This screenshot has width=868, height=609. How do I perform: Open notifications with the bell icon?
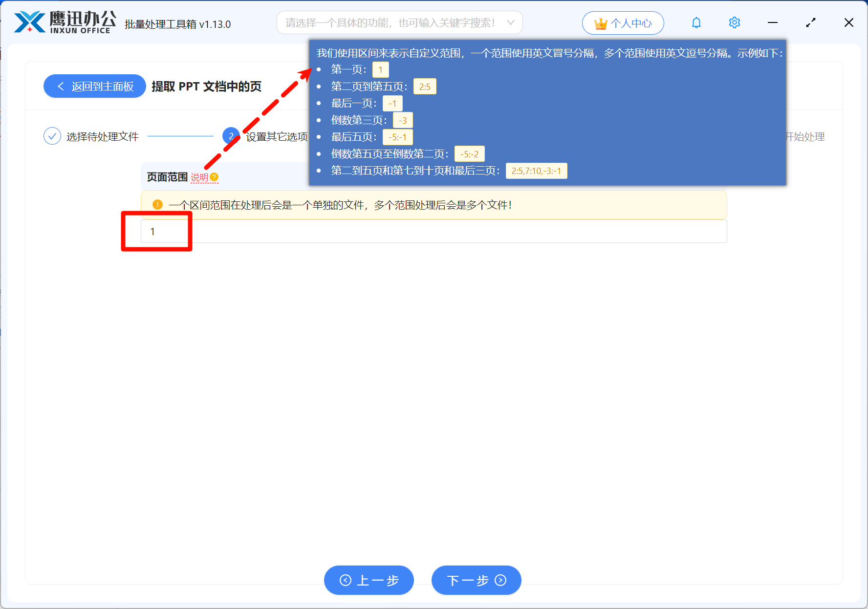[x=696, y=22]
